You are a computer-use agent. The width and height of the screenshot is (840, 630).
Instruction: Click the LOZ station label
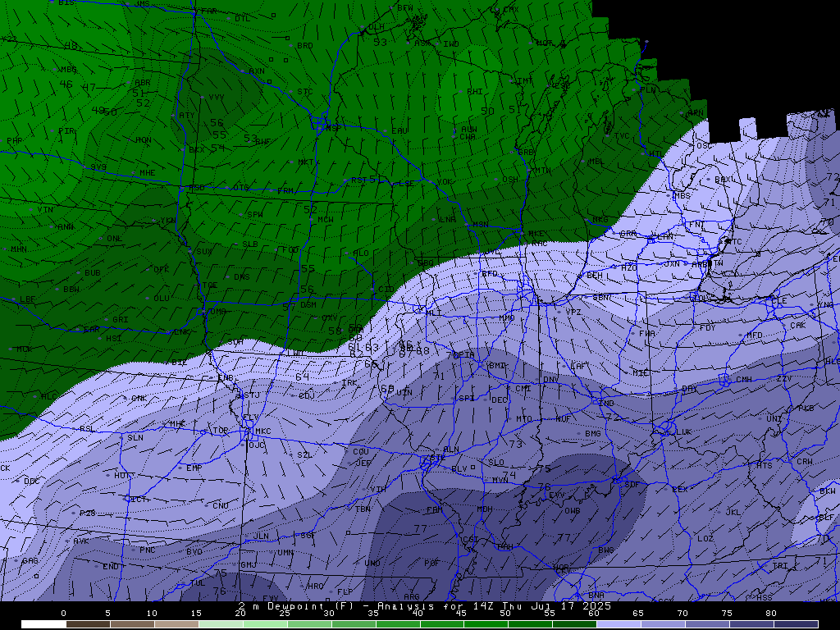click(705, 539)
